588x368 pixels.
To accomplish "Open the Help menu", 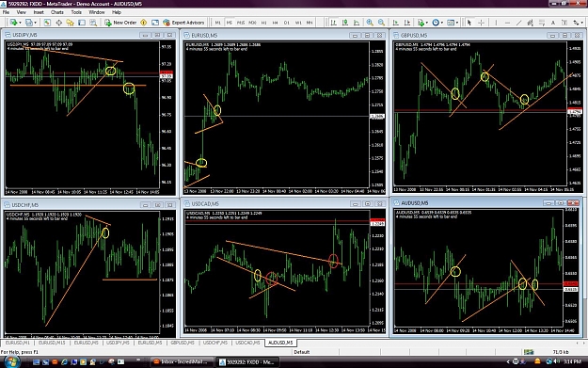I will [117, 12].
